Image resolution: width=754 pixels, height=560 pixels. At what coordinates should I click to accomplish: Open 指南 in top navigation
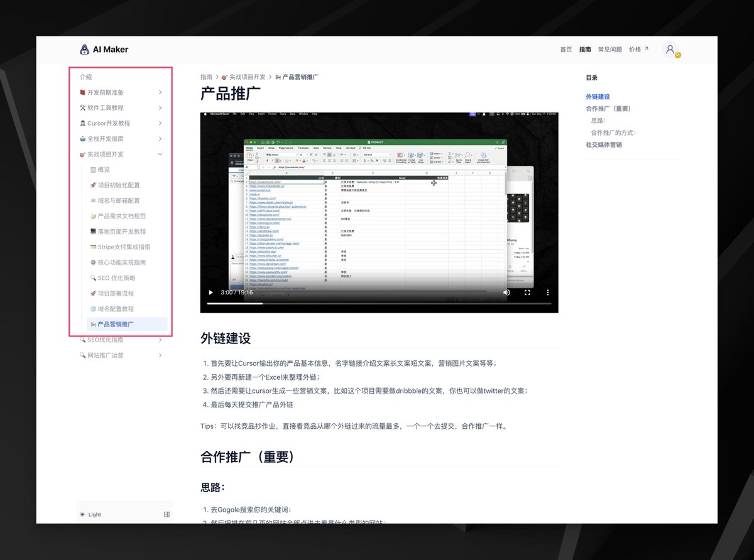tap(585, 50)
